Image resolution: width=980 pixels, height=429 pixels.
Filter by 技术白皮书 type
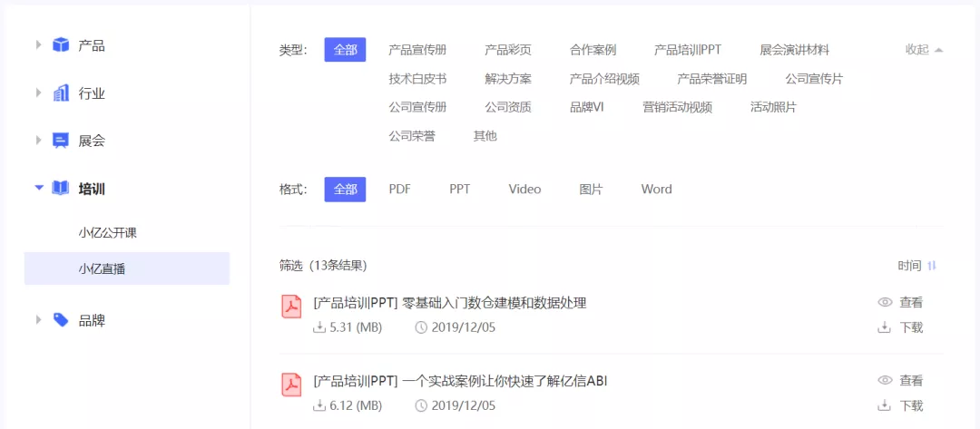pyautogui.click(x=417, y=79)
